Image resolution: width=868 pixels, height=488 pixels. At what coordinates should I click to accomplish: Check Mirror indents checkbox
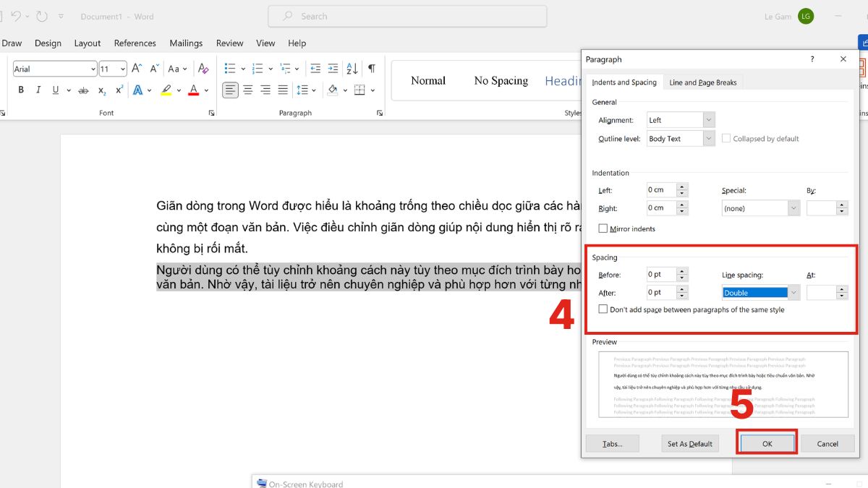(x=603, y=228)
